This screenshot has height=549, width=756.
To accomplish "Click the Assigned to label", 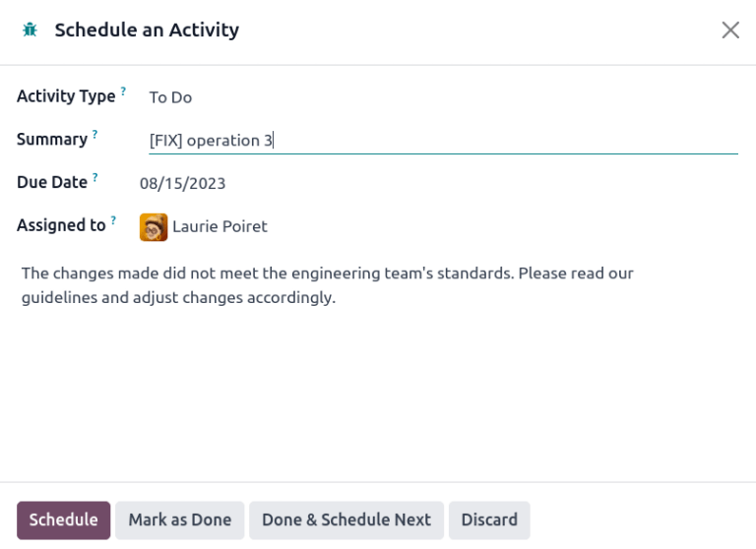I will (61, 226).
